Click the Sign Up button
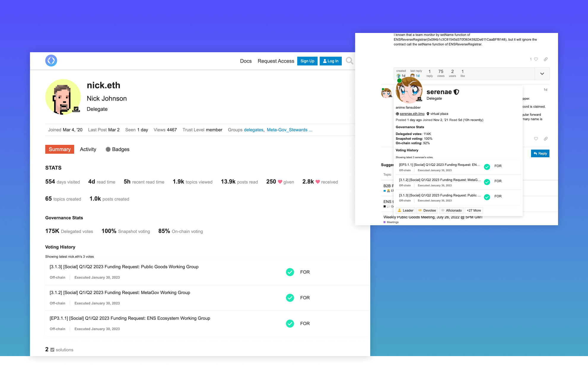This screenshot has width=588, height=365. tap(307, 61)
